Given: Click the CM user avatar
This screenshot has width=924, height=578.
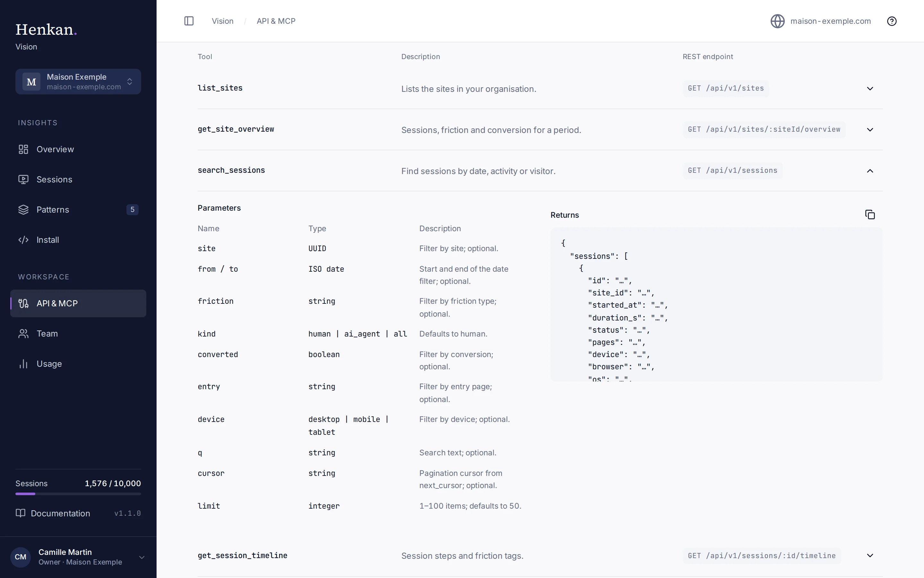Looking at the screenshot, I should pyautogui.click(x=21, y=557).
